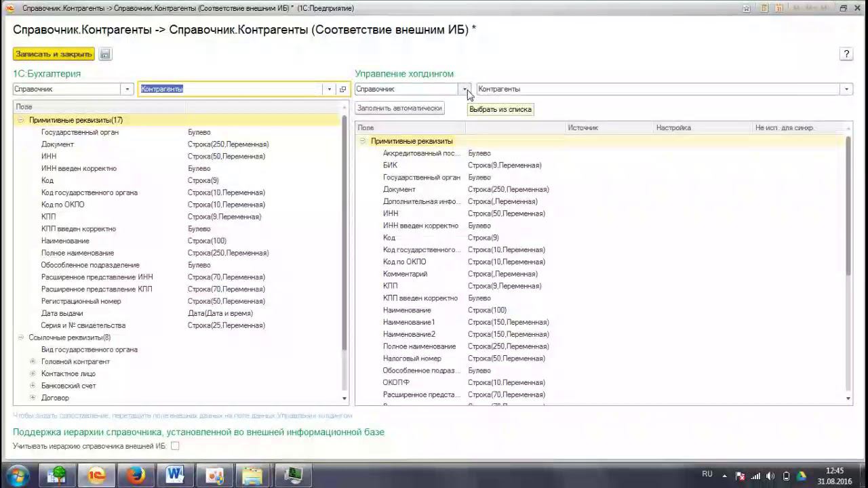This screenshot has width=868, height=488.
Task: Expand Контактное лицо node
Action: [x=33, y=373]
